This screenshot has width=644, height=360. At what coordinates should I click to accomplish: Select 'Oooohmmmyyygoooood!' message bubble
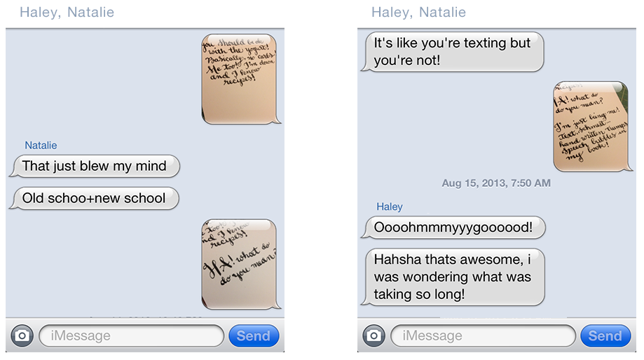tap(453, 228)
